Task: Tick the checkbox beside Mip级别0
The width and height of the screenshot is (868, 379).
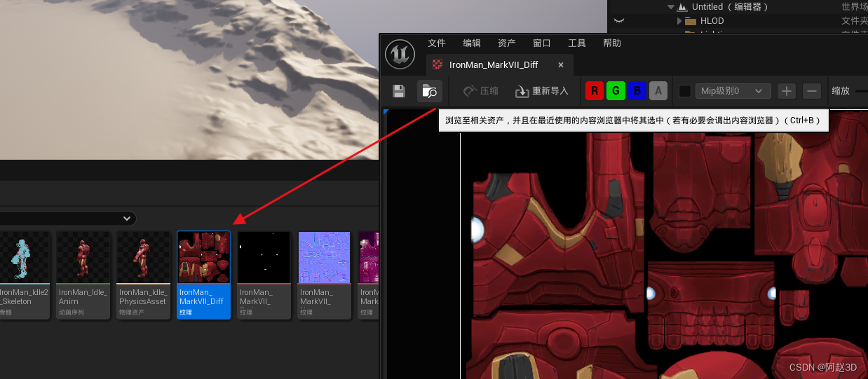Action: coord(686,91)
